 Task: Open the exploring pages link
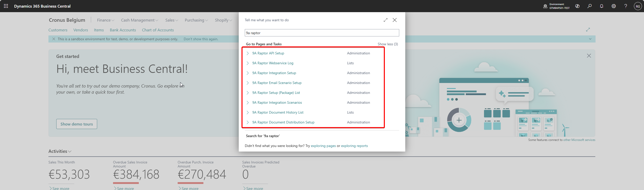click(323, 146)
